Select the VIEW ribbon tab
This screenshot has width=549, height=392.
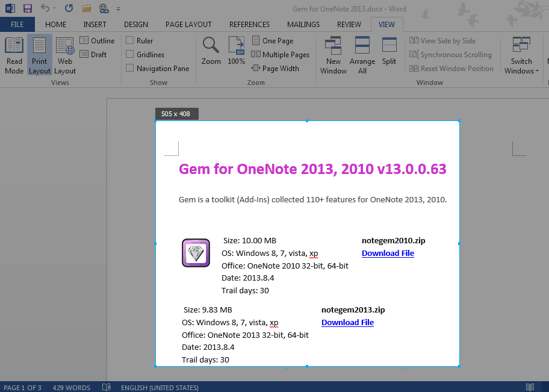click(x=386, y=25)
